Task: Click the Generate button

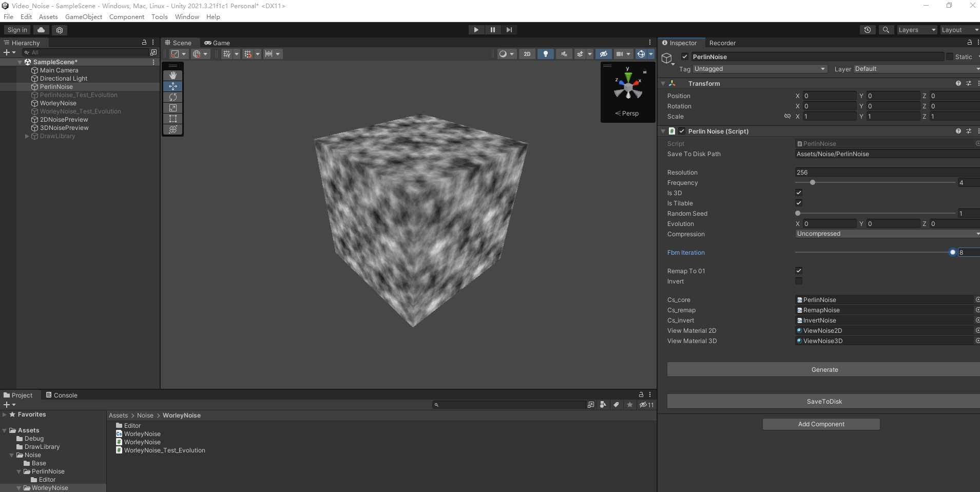Action: point(823,369)
